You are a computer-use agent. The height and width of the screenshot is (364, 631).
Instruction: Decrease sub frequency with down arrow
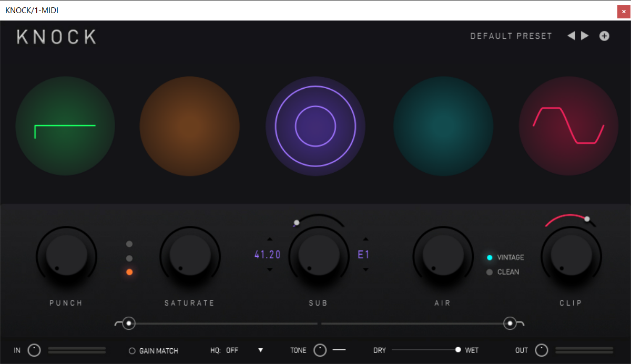pyautogui.click(x=270, y=270)
